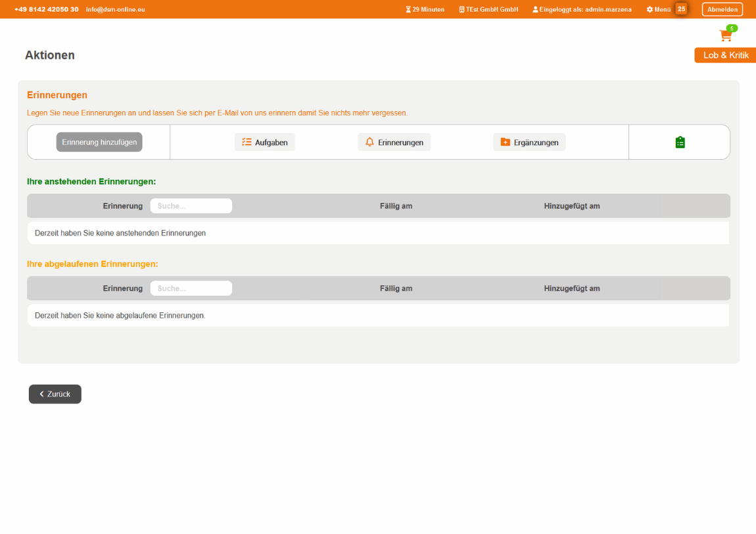Click the user icon Eingeloggt als admin.marzena
The width and height of the screenshot is (756, 534).
[582, 10]
